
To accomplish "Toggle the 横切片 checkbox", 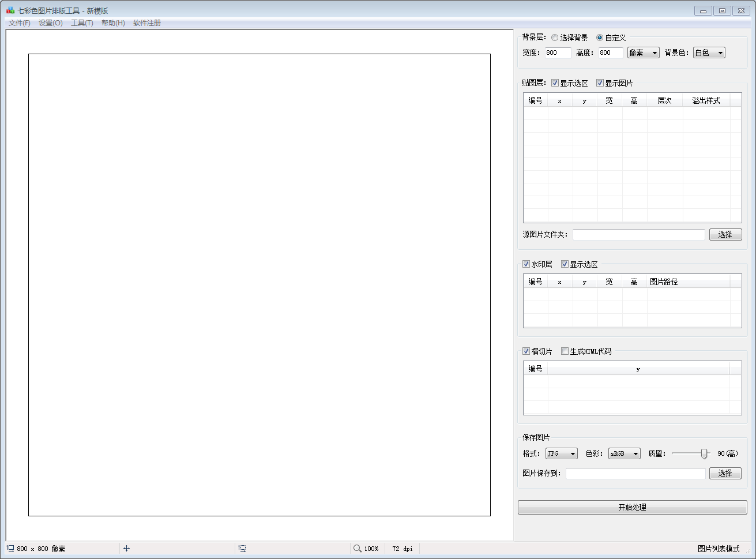I will (526, 351).
